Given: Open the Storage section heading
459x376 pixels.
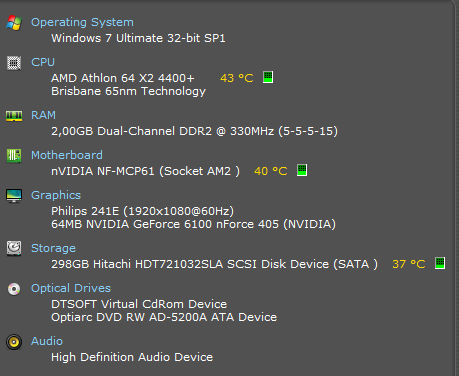Looking at the screenshot, I should [53, 248].
